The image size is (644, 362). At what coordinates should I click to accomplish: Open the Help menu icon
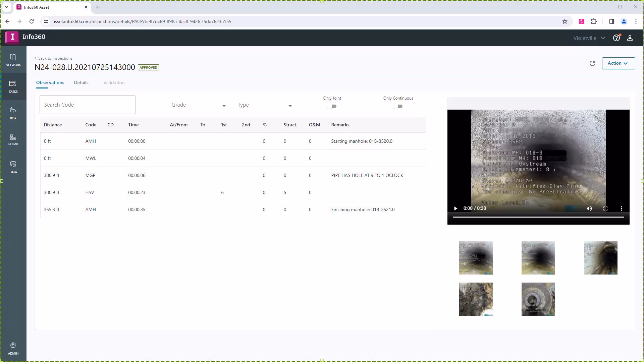[x=616, y=38]
